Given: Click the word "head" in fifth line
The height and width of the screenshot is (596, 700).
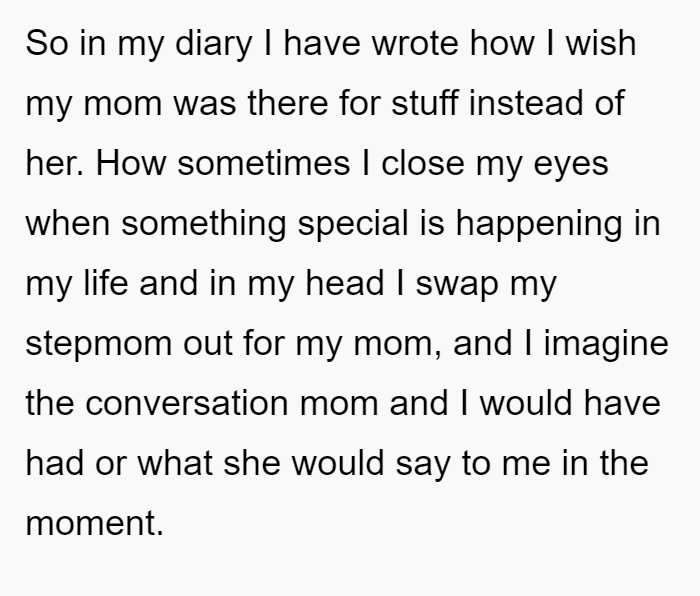Looking at the screenshot, I should coord(345,283).
